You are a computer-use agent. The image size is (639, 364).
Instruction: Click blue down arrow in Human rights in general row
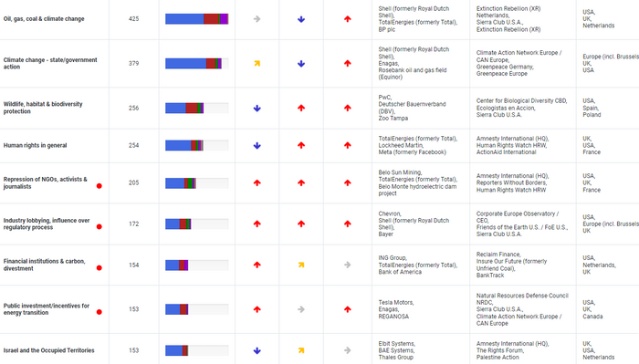pos(257,145)
